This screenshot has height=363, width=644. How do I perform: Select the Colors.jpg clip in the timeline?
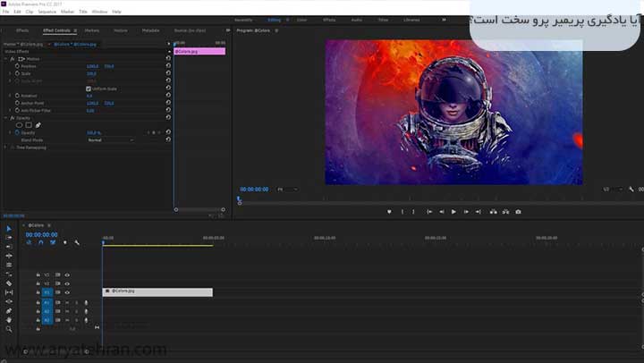tap(157, 291)
